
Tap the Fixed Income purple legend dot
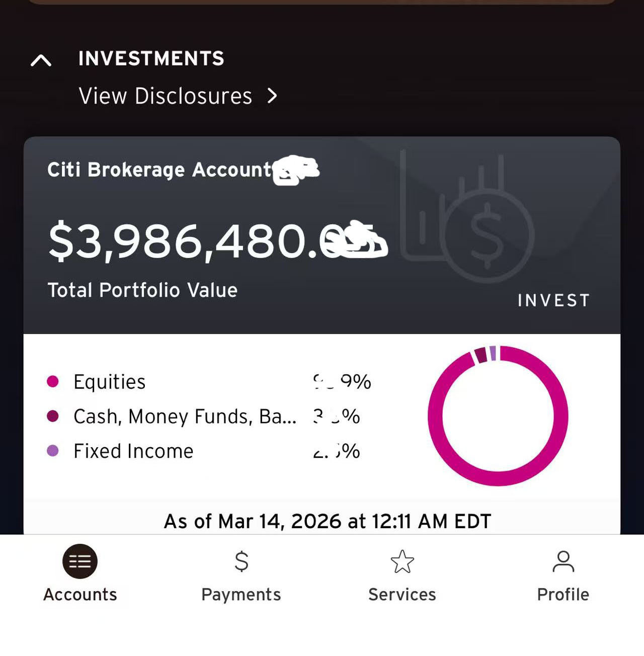53,451
